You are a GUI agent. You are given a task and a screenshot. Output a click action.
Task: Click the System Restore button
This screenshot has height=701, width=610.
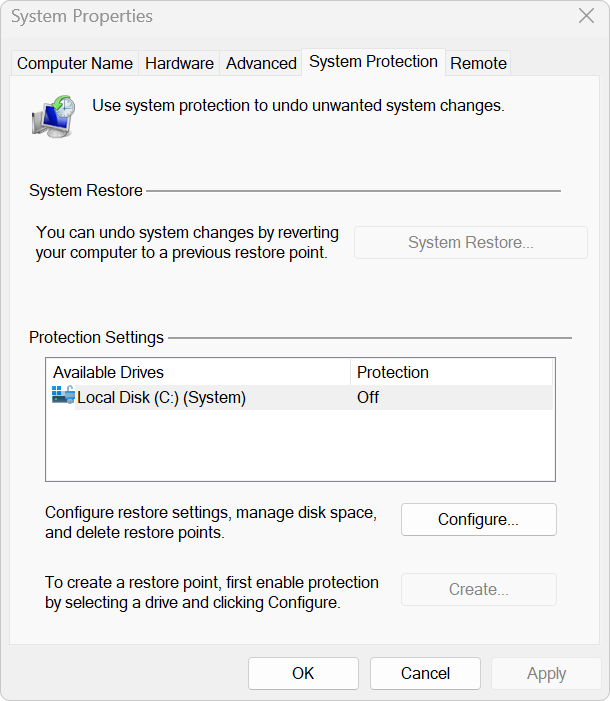click(471, 242)
